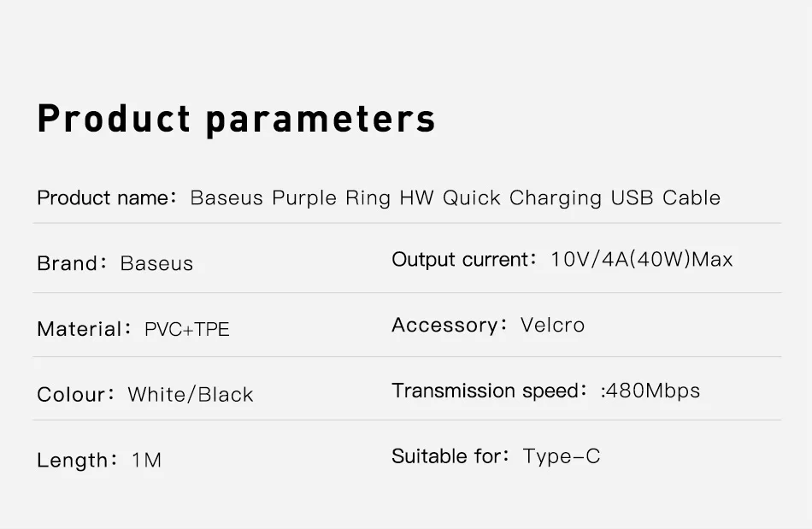Click the Baseus Purple Ring cable name text
Image resolution: width=812 pixels, height=529 pixels.
455,198
